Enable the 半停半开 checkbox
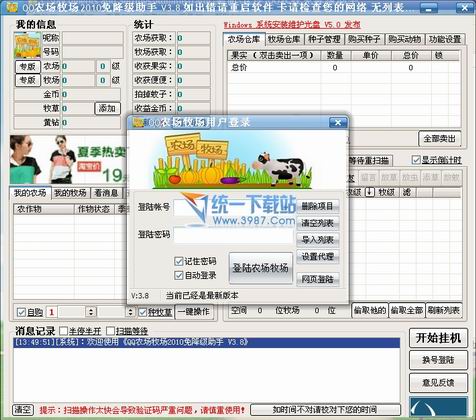Image resolution: width=476 pixels, height=420 pixels. click(x=63, y=331)
